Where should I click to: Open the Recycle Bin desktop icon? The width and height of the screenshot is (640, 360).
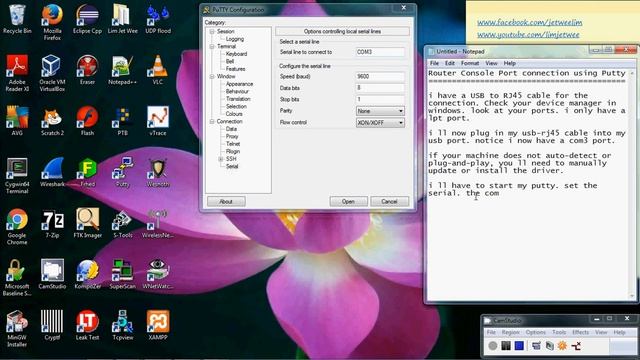click(17, 19)
